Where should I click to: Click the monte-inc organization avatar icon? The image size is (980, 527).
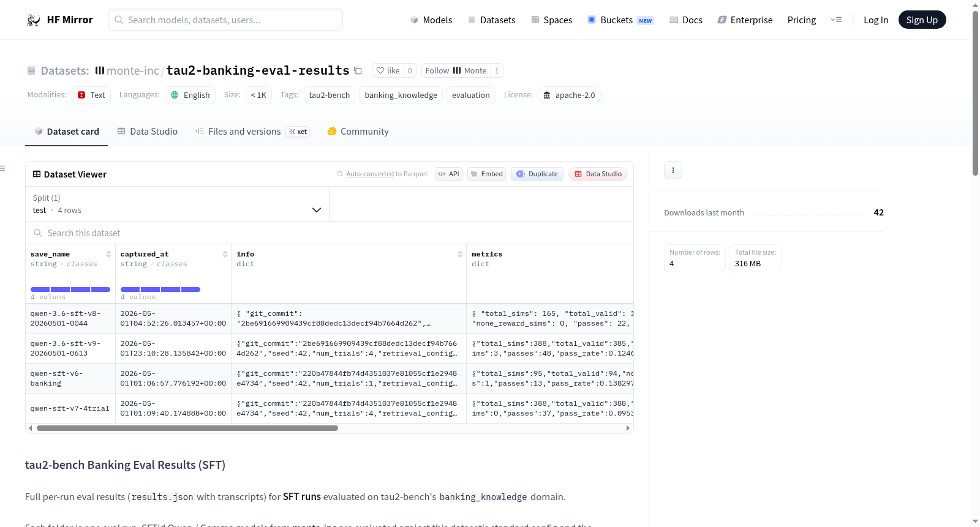100,70
